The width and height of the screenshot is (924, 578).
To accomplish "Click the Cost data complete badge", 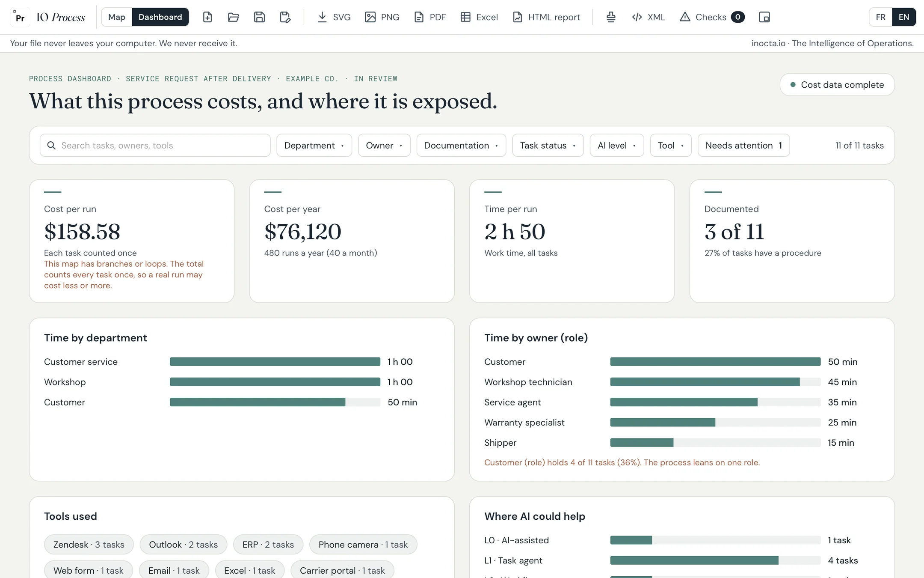I will pos(837,85).
